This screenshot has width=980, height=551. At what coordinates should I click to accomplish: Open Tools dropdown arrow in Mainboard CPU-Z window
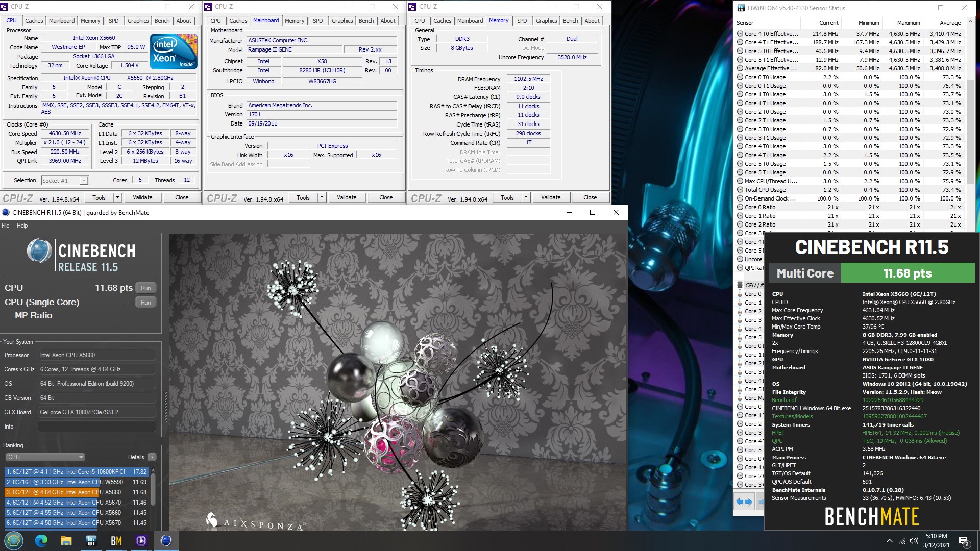(x=322, y=197)
